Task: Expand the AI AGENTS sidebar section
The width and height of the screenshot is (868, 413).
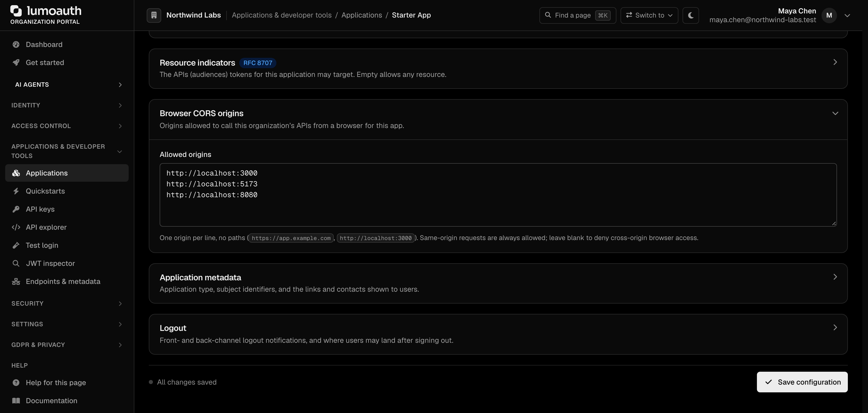Action: tap(67, 84)
